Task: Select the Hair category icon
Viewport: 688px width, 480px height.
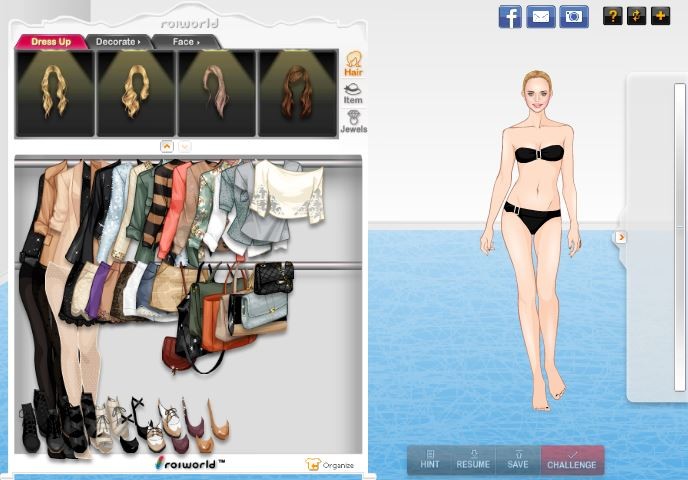Action: click(x=353, y=64)
